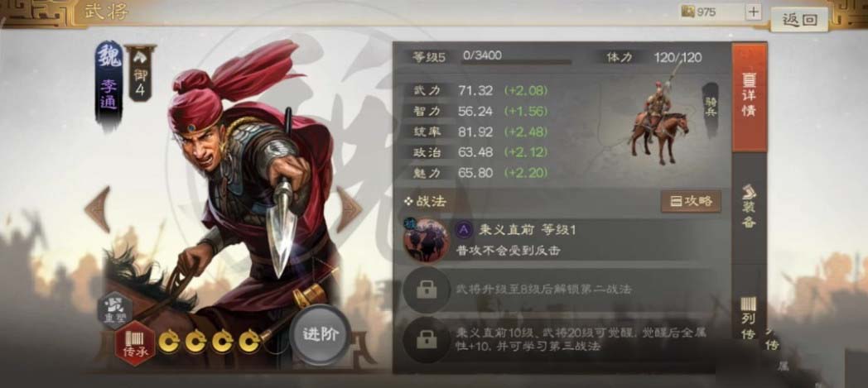Tap the 进阶 advance round button
Viewport: 868px width, 388px height.
320,334
